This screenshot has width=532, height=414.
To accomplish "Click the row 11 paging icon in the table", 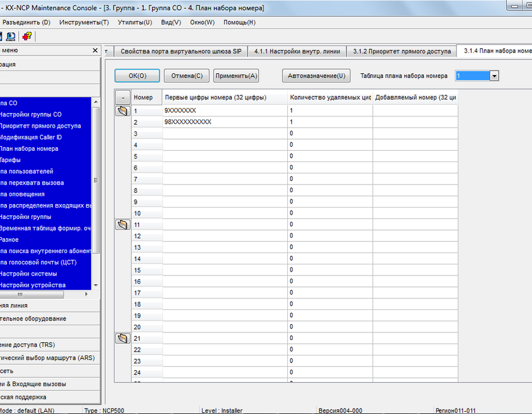I will pyautogui.click(x=123, y=224).
